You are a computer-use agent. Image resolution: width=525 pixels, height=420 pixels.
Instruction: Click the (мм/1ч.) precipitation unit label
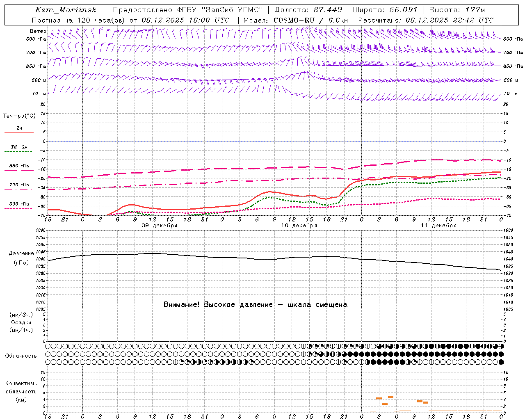(21, 330)
